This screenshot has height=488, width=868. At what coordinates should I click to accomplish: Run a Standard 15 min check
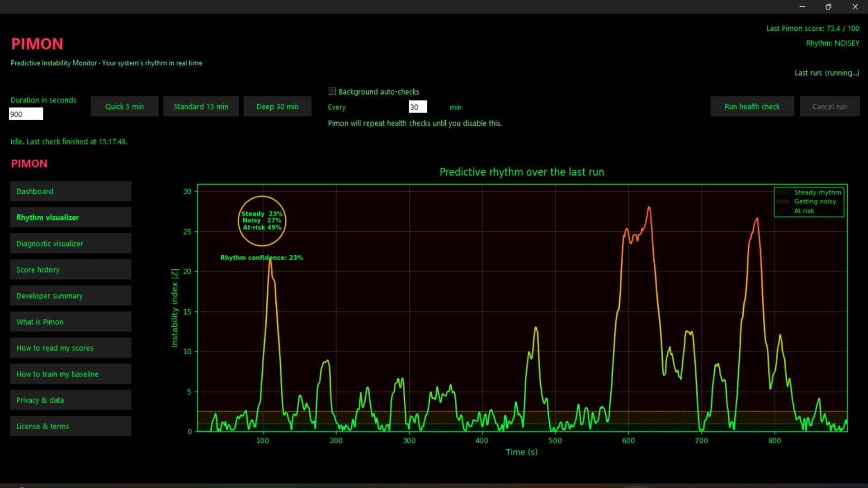click(x=201, y=106)
